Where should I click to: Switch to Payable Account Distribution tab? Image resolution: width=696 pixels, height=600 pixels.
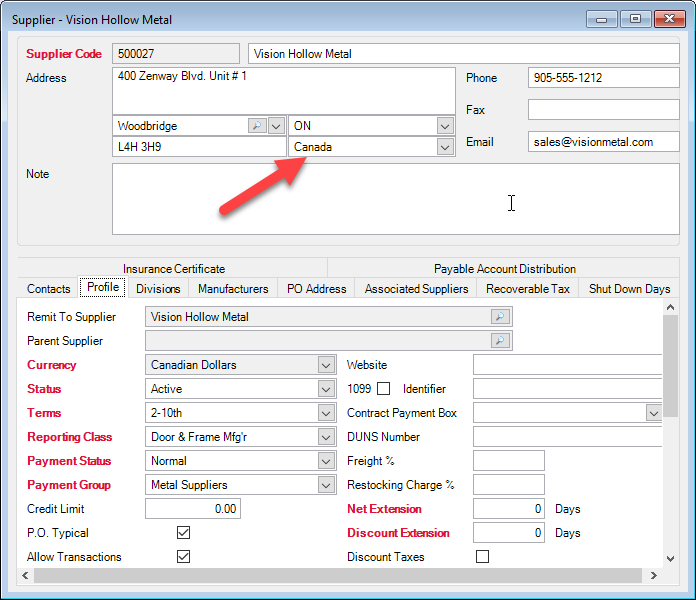(505, 268)
